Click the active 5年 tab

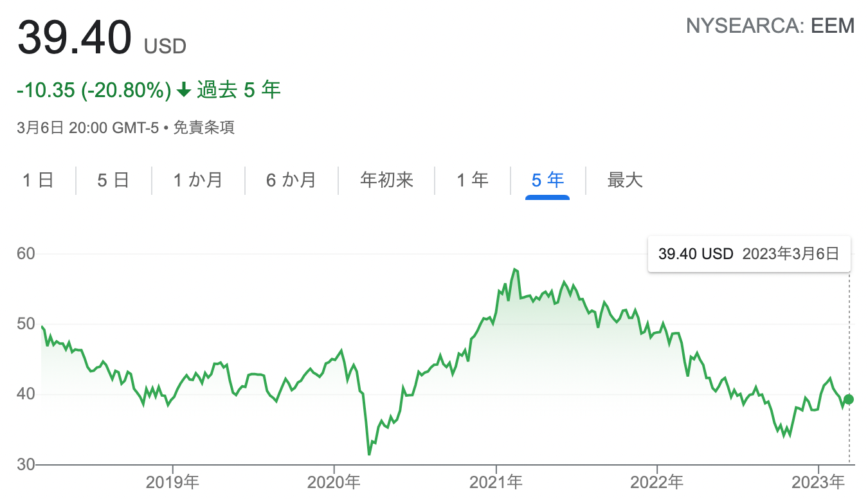coord(547,180)
